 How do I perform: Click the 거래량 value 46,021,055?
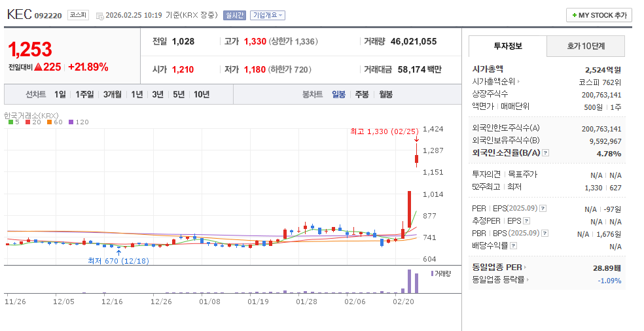click(x=414, y=41)
